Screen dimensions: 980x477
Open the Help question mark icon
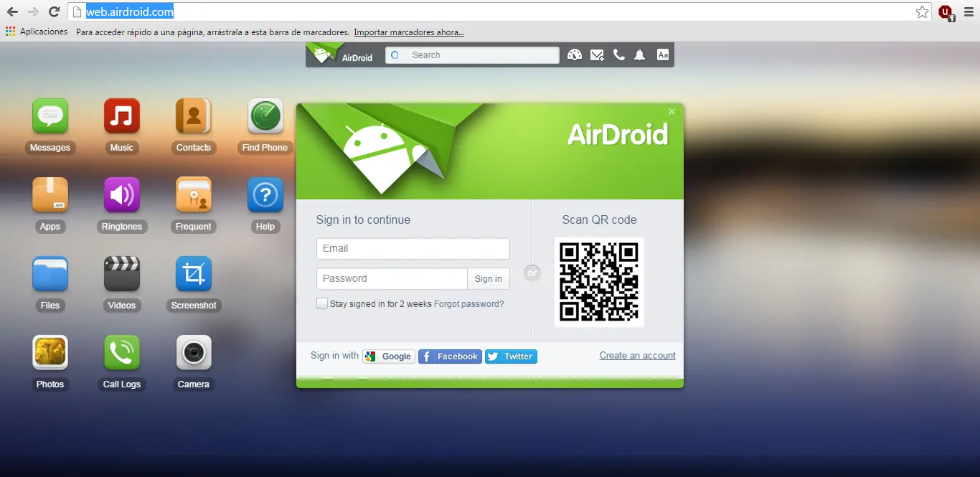[265, 195]
